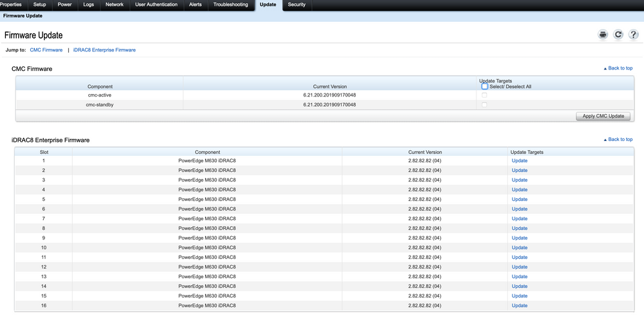Viewport: 644px width, 329px height.
Task: Click Component header in iDRAC8 table
Action: pyautogui.click(x=208, y=152)
